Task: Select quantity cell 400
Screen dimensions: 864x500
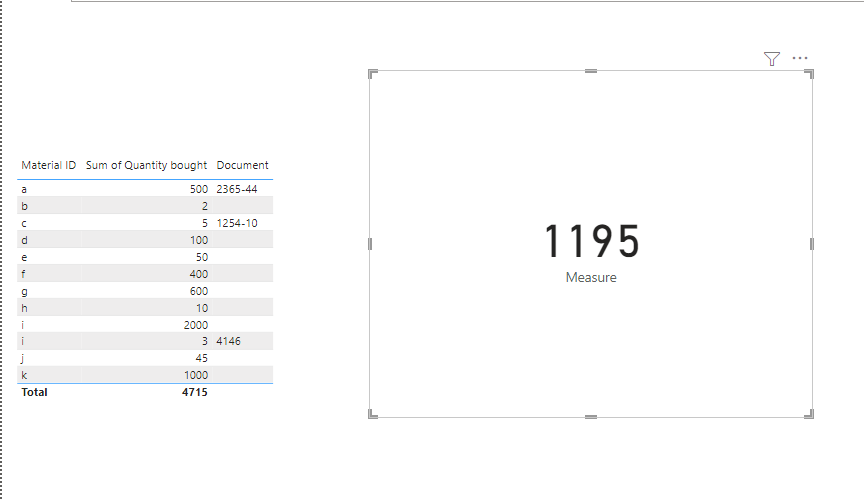Action: tap(199, 274)
